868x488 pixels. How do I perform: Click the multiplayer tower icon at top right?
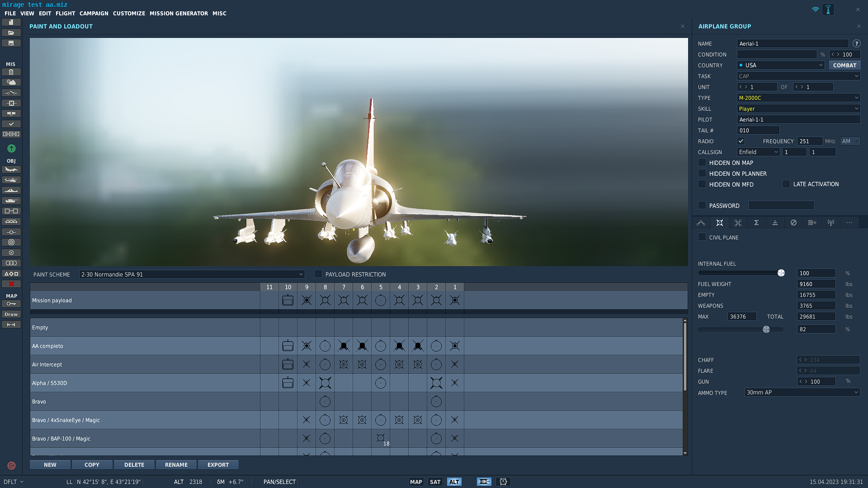click(x=828, y=9)
